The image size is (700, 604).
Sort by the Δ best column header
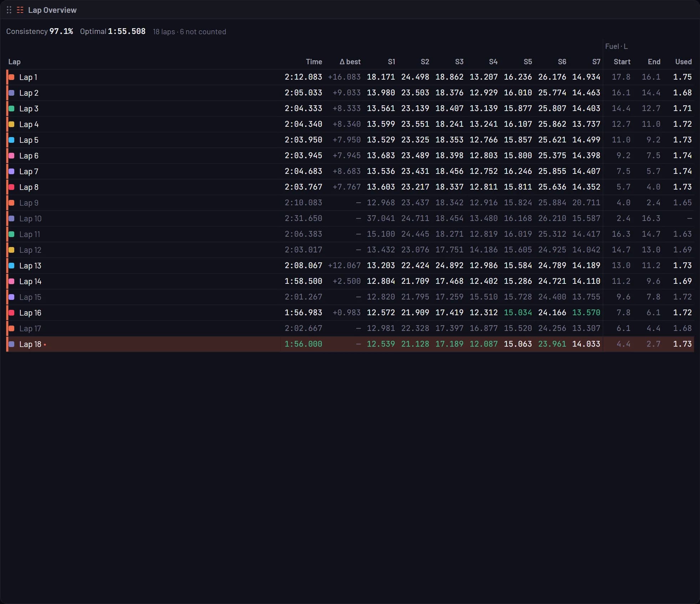[x=350, y=62]
